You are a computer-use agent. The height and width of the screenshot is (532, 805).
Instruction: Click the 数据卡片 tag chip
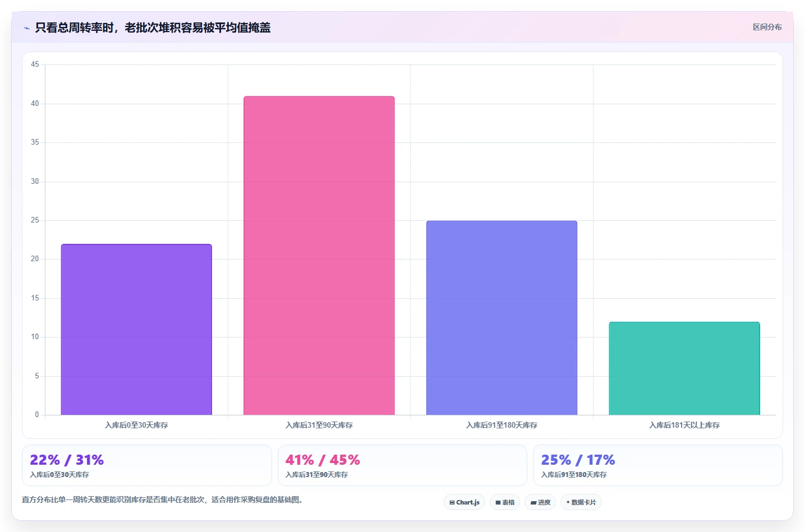pos(581,502)
